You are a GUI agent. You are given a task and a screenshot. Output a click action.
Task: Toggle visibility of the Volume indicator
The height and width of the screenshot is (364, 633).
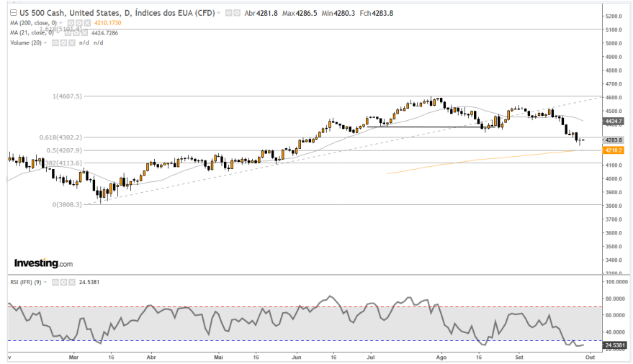coord(55,42)
